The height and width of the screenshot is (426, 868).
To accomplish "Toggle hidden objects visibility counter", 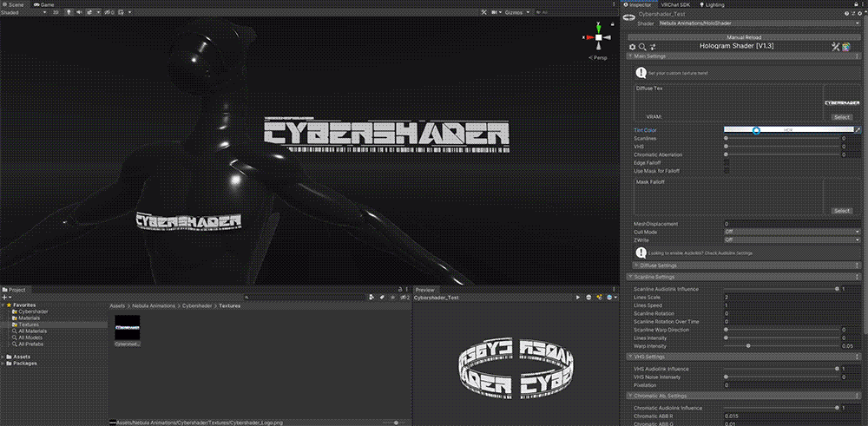I will pyautogui.click(x=109, y=11).
